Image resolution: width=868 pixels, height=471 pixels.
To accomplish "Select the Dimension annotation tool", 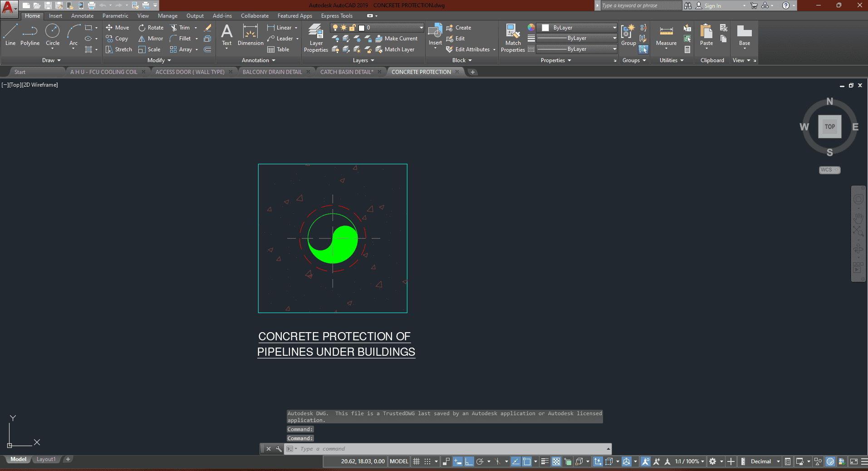I will (x=250, y=35).
